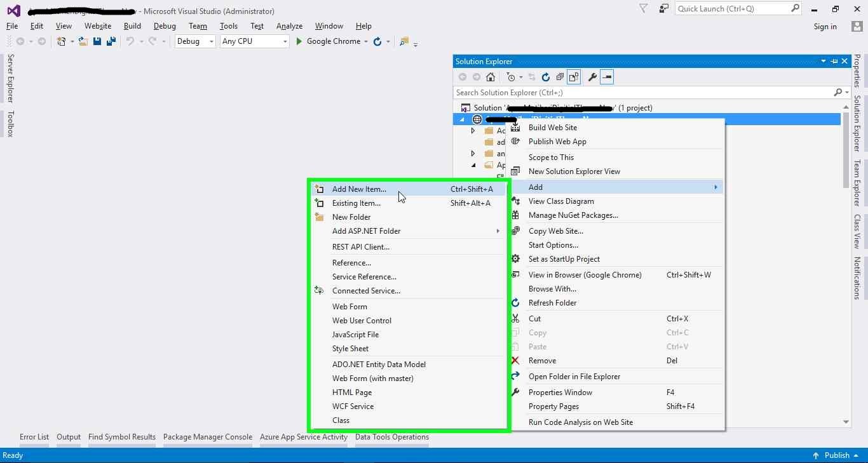Toggle Show All Files in Solution Explorer
868x463 pixels.
click(x=574, y=77)
